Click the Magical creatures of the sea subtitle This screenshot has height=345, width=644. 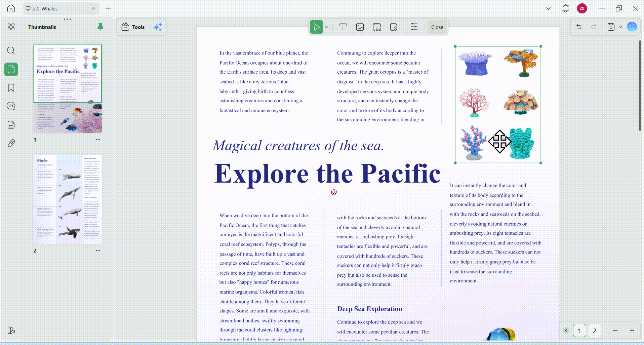point(298,146)
